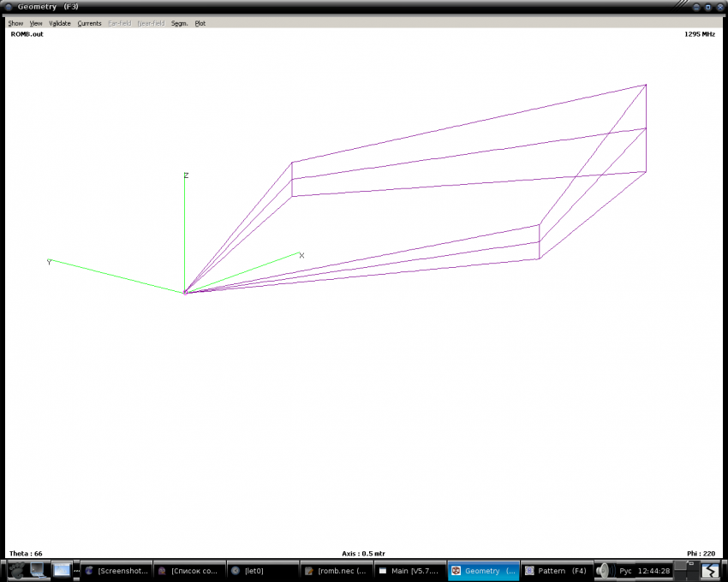728x582 pixels.
Task: Click the 1295 MHz frequency label
Action: [x=700, y=34]
